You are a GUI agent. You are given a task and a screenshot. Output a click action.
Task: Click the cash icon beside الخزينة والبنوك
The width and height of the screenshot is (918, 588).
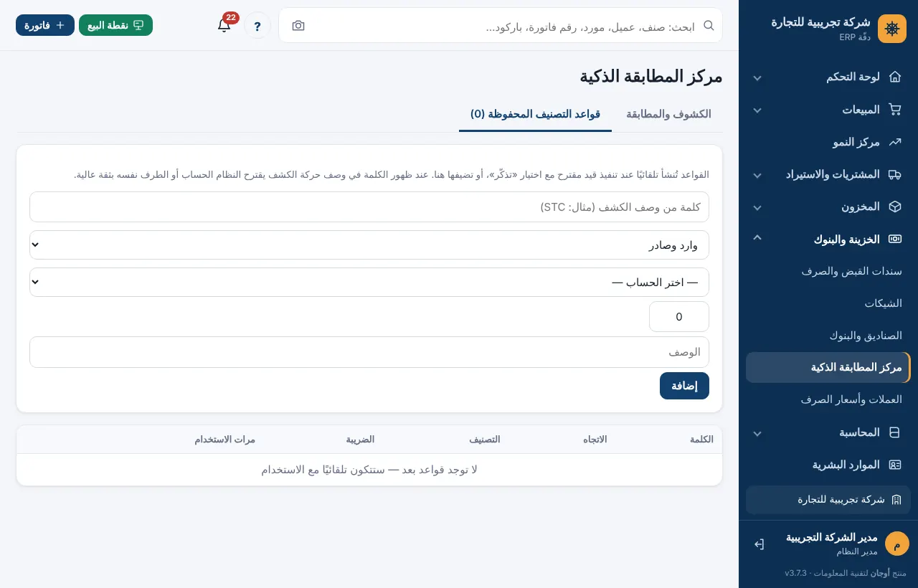pos(894,239)
